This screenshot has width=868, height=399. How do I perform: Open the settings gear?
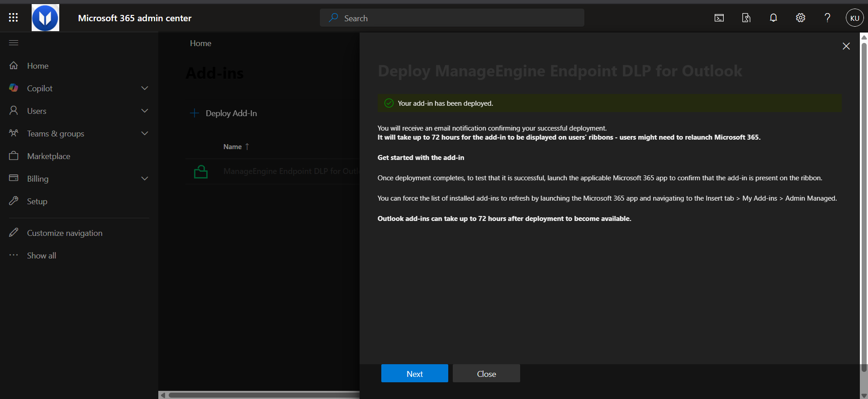(x=801, y=18)
